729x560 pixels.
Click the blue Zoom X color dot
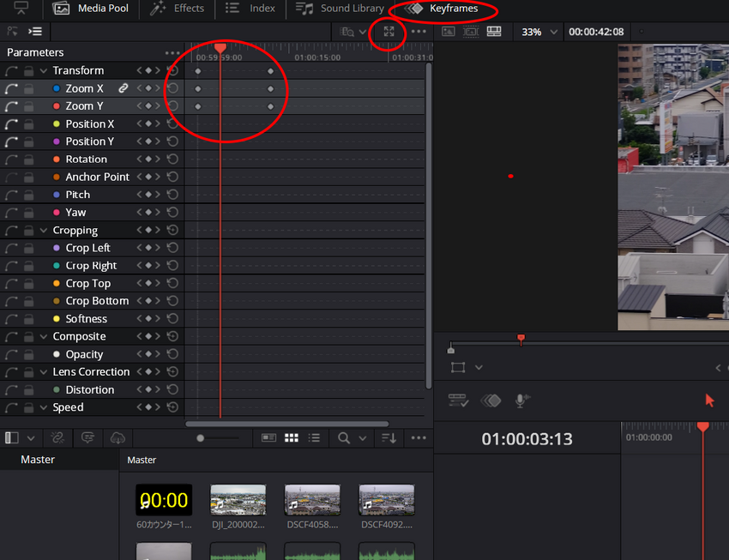point(57,88)
